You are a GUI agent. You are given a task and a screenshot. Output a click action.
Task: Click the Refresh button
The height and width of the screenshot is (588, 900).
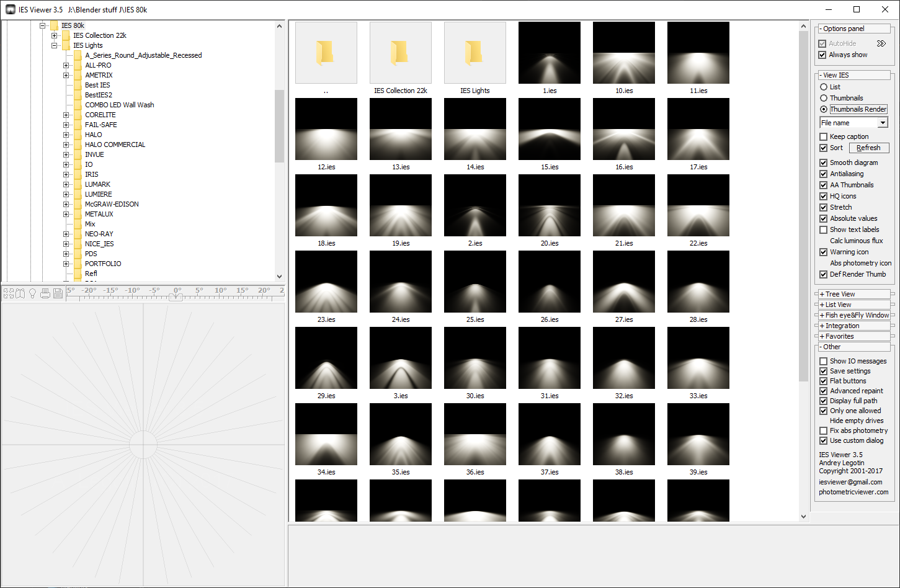[x=869, y=148]
